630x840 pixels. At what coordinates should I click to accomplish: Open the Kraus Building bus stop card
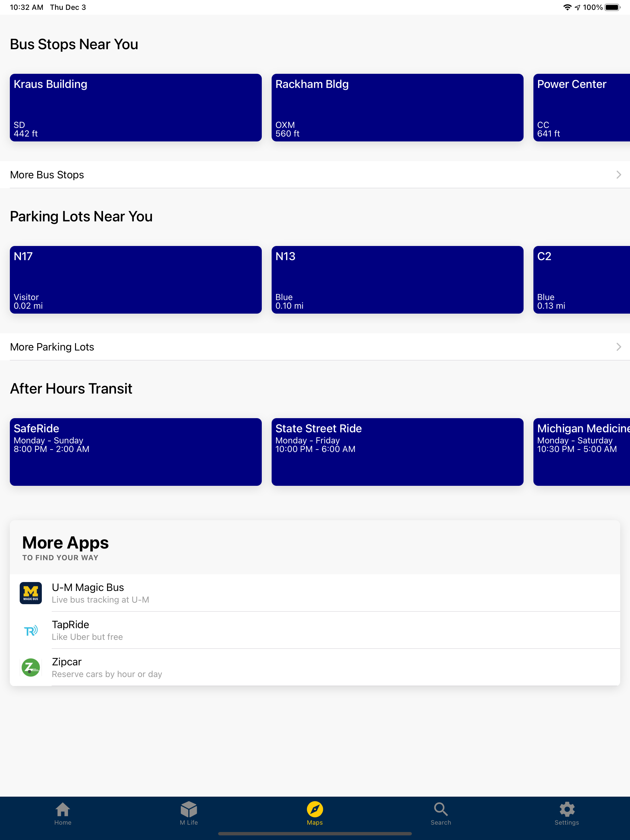coord(136,108)
